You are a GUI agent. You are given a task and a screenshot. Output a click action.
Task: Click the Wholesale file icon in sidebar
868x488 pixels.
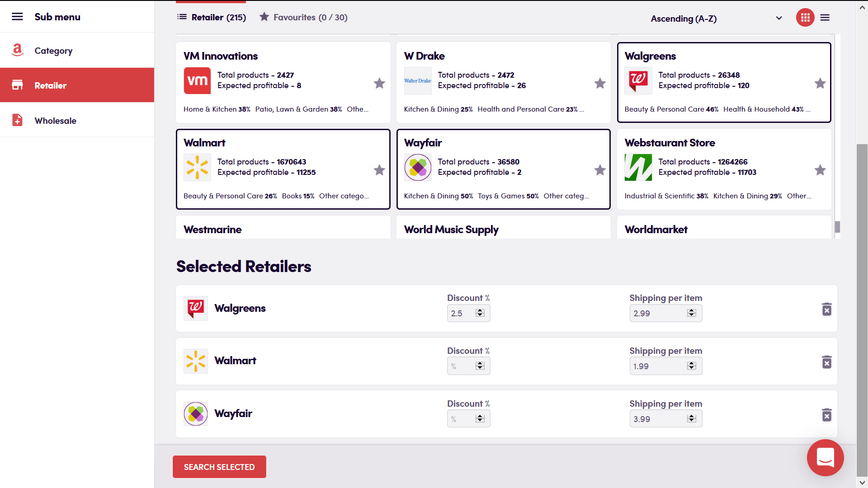[17, 120]
